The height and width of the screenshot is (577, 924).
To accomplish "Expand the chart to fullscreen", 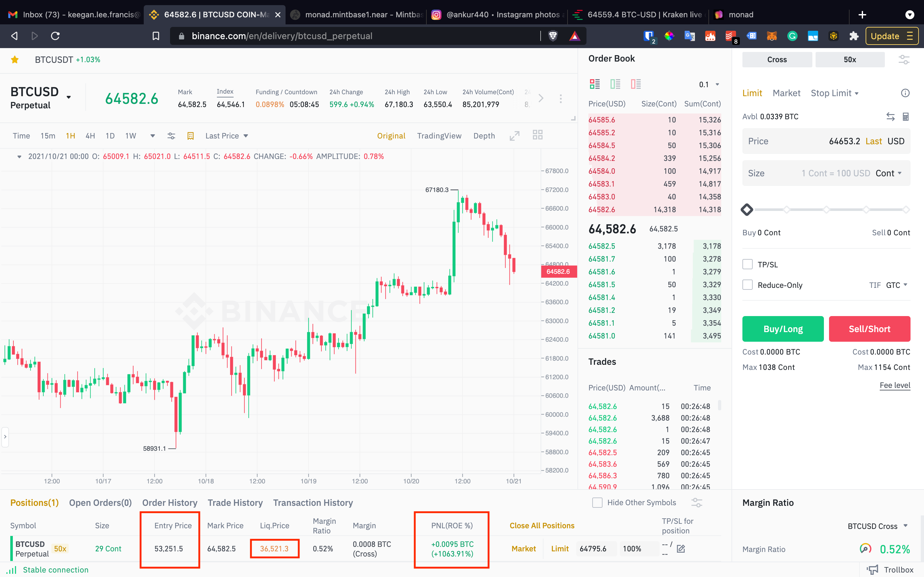I will (514, 136).
